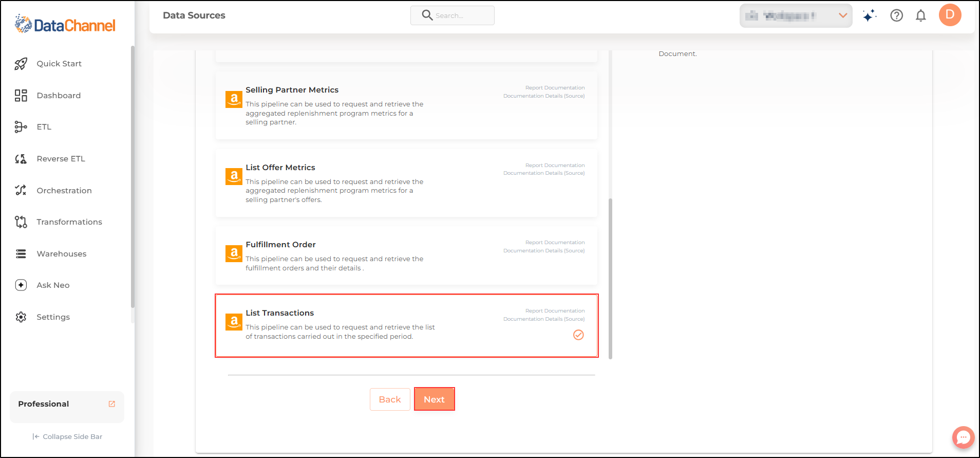The height and width of the screenshot is (458, 980).
Task: Click the sidebar vertical scrollbar
Action: tap(133, 177)
